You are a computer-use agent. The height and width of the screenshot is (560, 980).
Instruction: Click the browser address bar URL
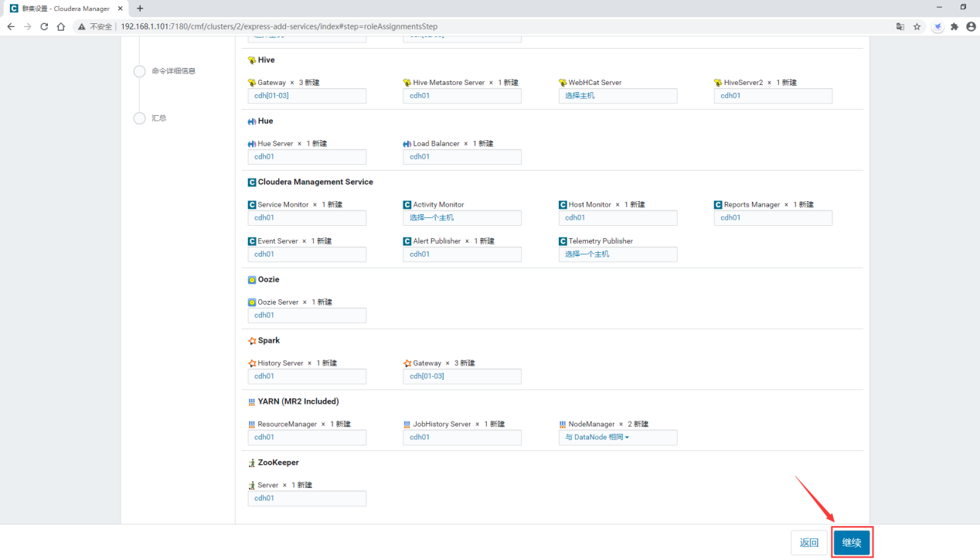click(x=279, y=26)
